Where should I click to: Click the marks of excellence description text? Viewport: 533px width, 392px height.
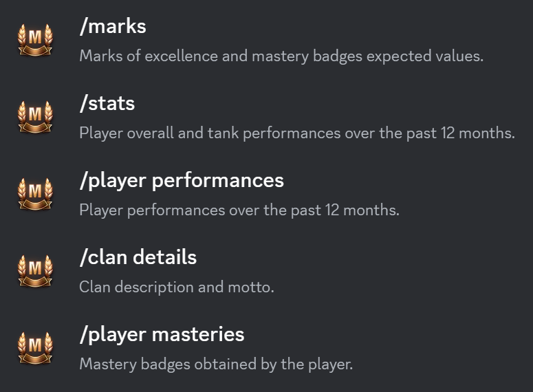(x=281, y=56)
